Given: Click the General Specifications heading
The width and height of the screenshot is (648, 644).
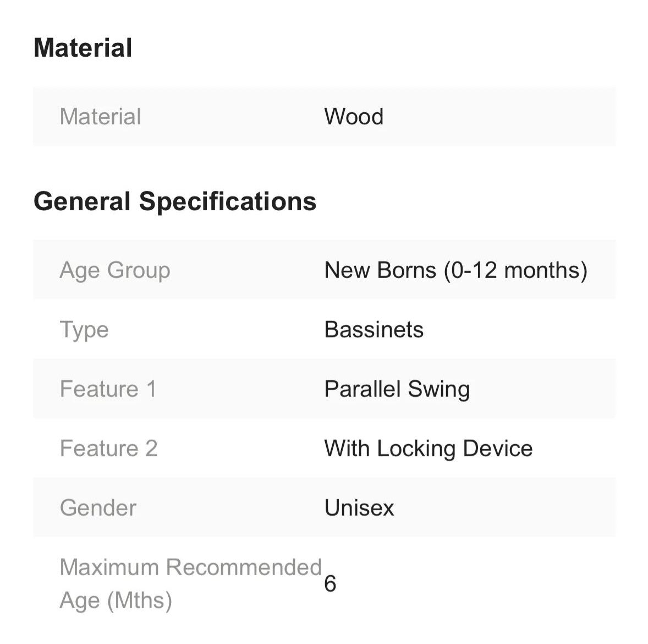Looking at the screenshot, I should click(175, 202).
